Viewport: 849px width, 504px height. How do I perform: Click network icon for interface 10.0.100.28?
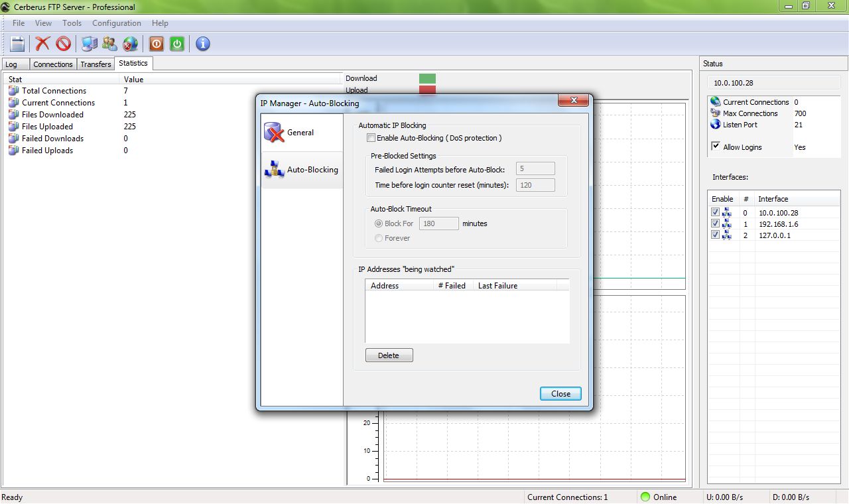coord(727,213)
